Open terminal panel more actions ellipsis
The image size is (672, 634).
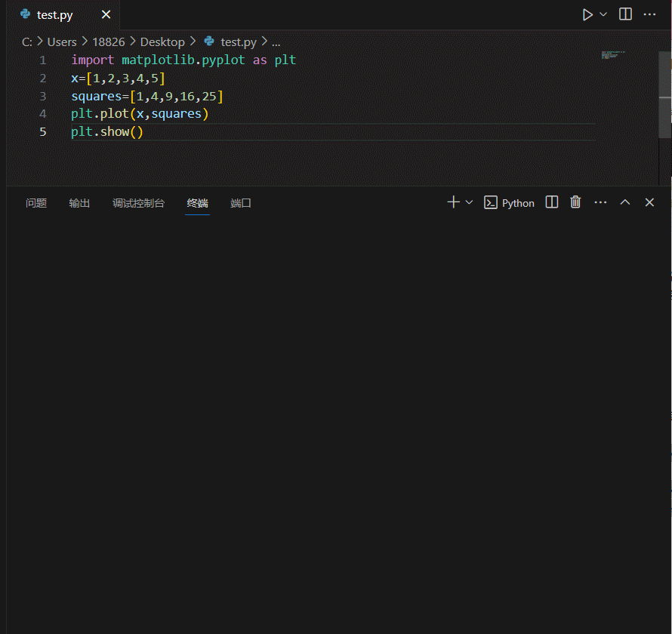point(600,202)
